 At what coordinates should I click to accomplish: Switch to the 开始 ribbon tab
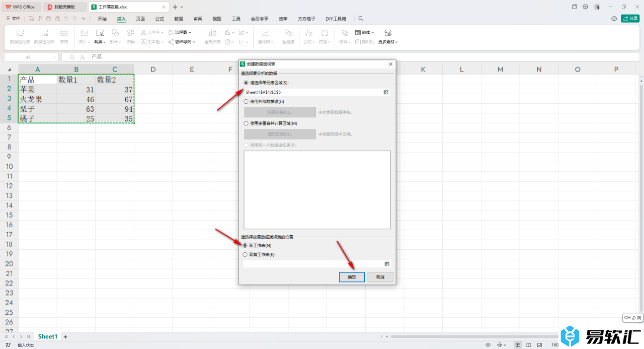[x=102, y=19]
